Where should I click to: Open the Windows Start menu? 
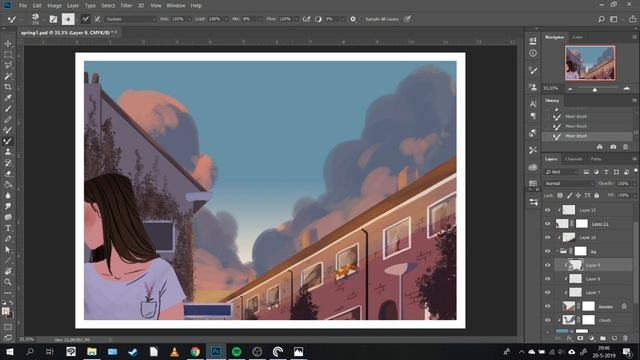[9, 351]
